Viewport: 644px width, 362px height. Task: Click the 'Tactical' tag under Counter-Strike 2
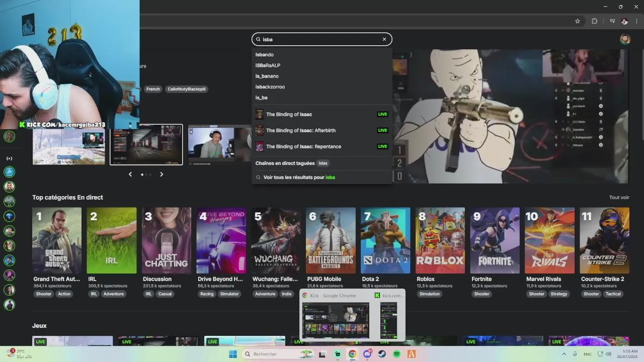click(613, 294)
